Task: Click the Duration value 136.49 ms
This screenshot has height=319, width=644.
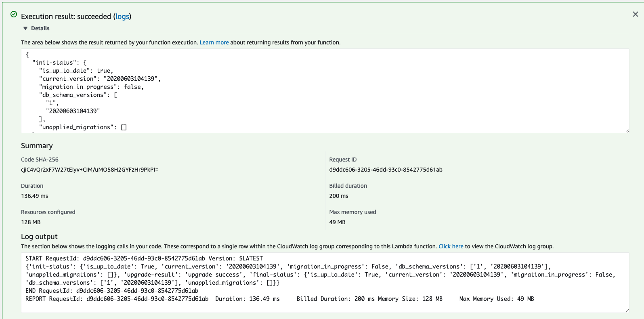Action: click(34, 196)
